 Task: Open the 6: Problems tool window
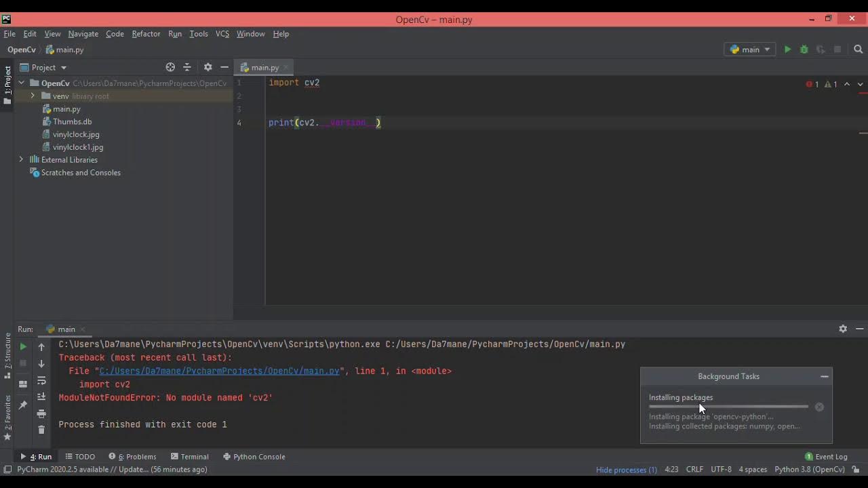pyautogui.click(x=132, y=456)
